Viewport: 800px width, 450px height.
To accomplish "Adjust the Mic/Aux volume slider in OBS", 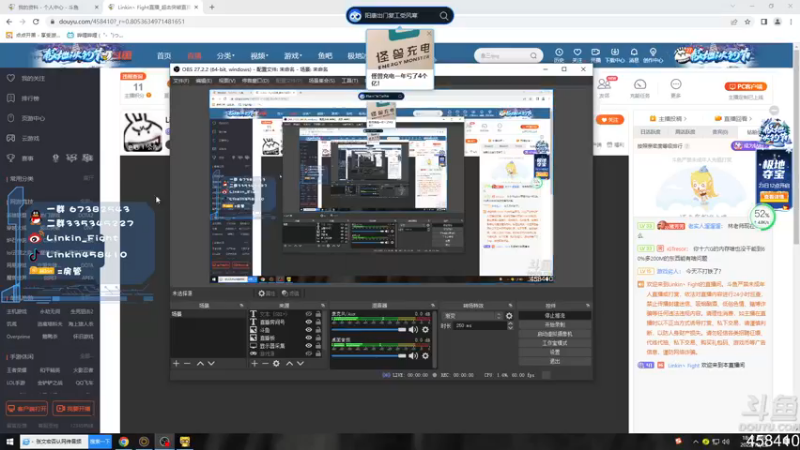I will pos(368,330).
